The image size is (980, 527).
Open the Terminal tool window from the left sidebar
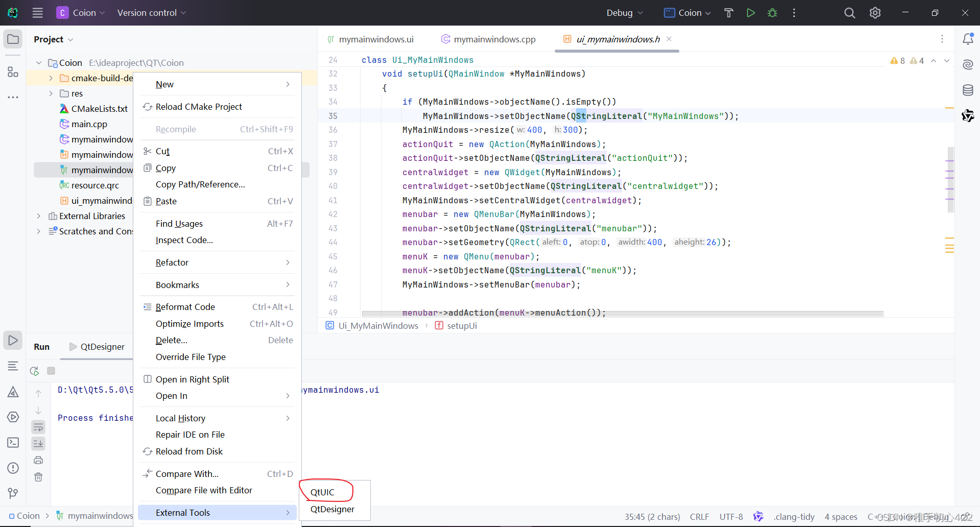click(13, 443)
